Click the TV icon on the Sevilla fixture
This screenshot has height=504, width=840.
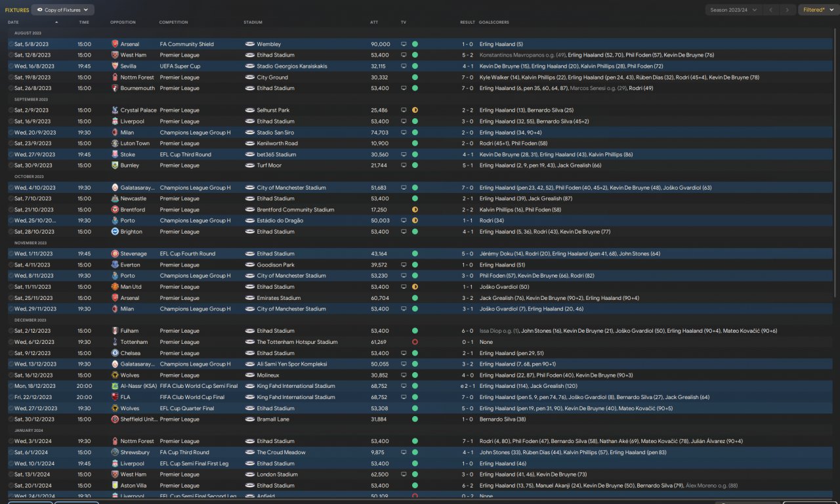(404, 66)
